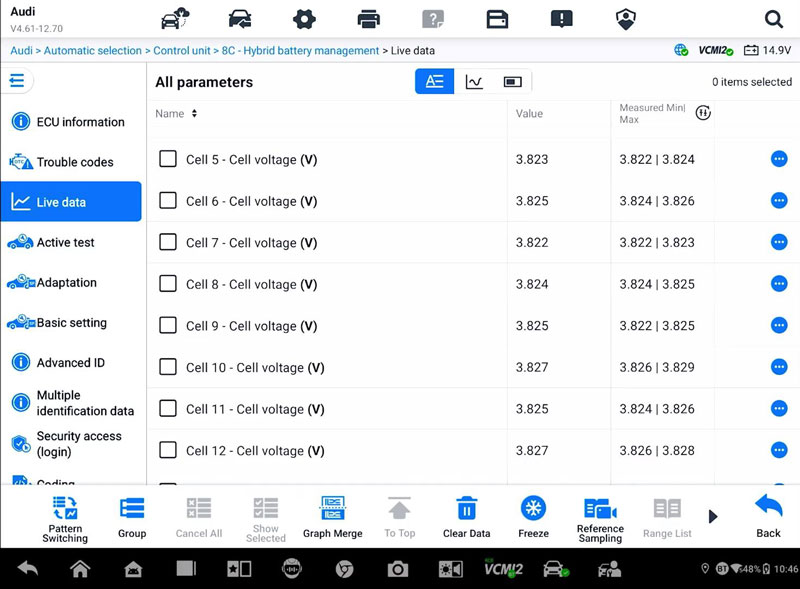Collapse the left sidebar menu
The width and height of the screenshot is (800, 589).
[x=17, y=81]
